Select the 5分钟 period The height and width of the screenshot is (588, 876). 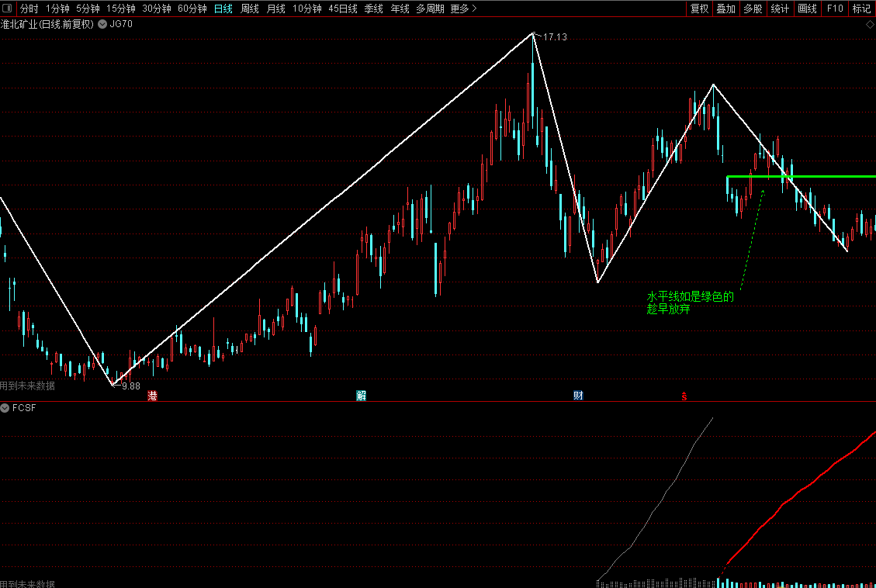click(88, 9)
